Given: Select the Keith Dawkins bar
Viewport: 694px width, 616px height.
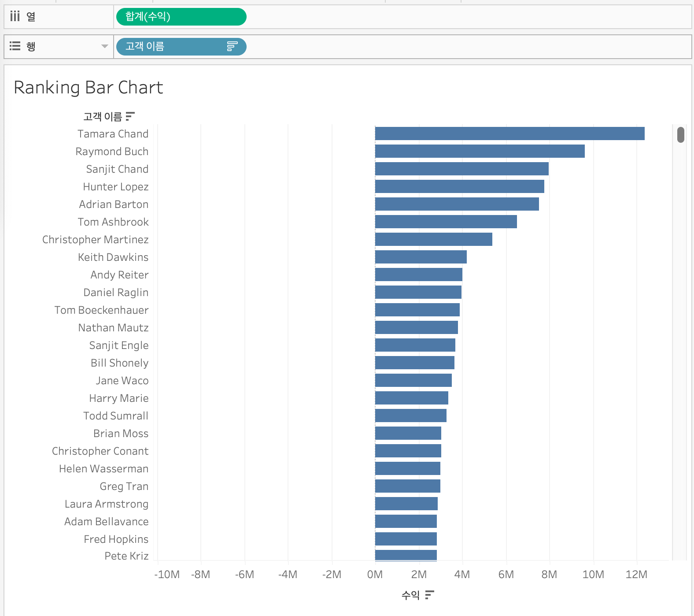Looking at the screenshot, I should coord(421,257).
